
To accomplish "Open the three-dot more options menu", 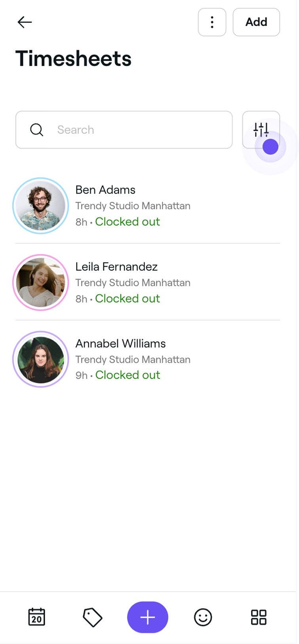I will click(212, 22).
